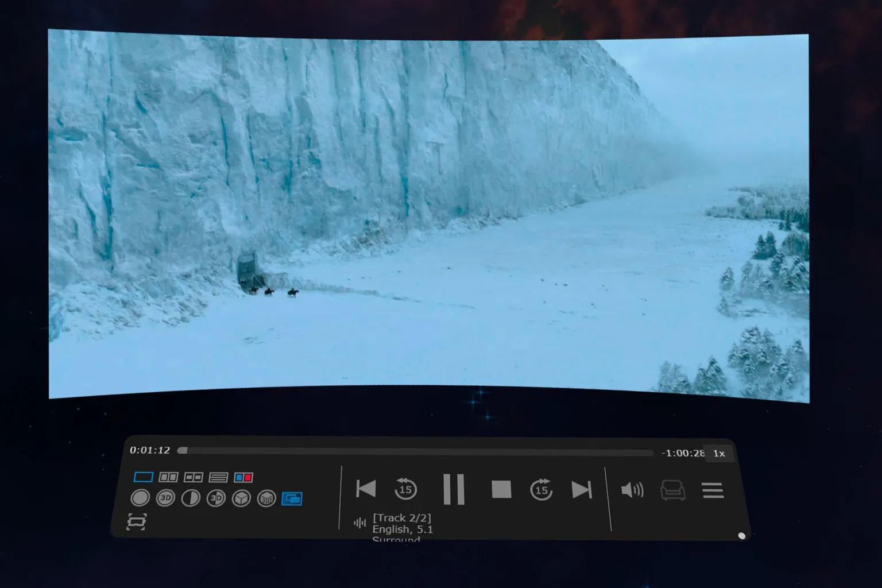Select the flat screen projection mode
The height and width of the screenshot is (588, 882).
point(292,498)
